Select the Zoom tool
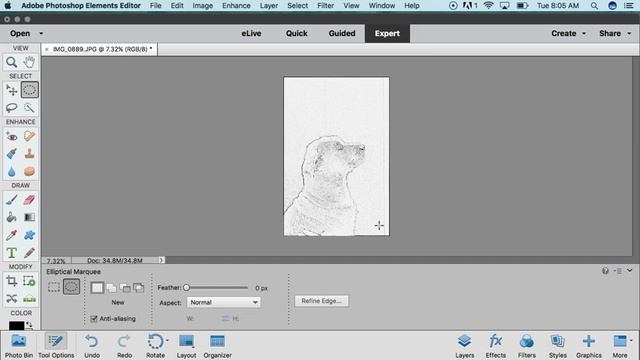 click(x=11, y=62)
